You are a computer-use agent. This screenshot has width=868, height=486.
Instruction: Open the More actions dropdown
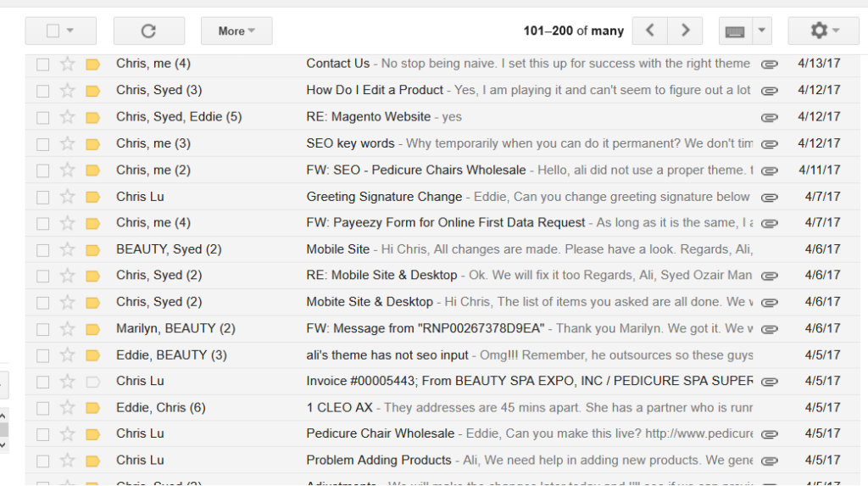tap(236, 31)
